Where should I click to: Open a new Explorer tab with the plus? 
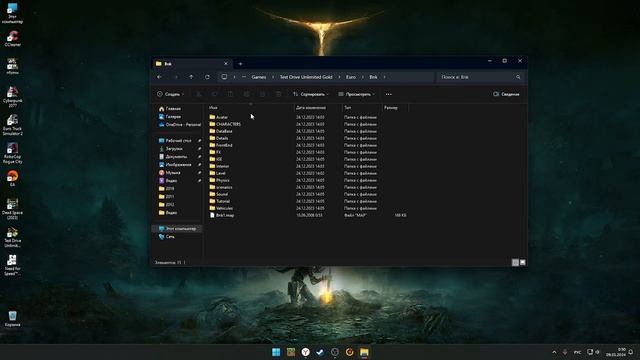[x=240, y=64]
